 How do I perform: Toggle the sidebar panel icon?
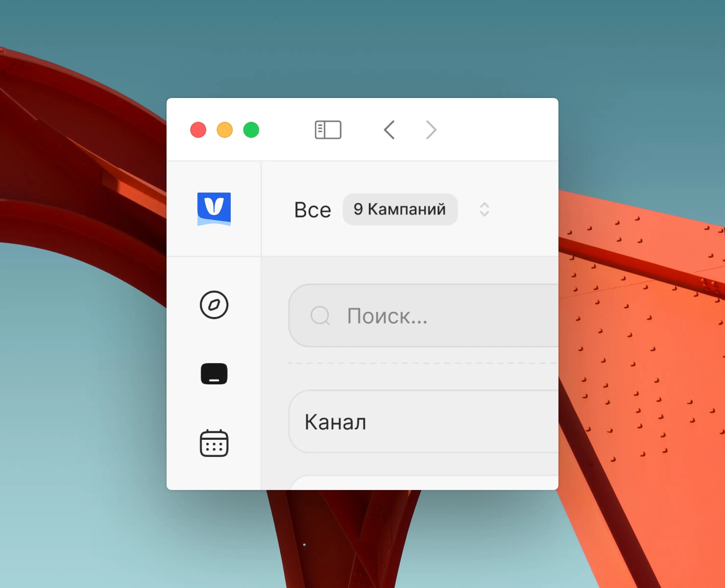[328, 130]
